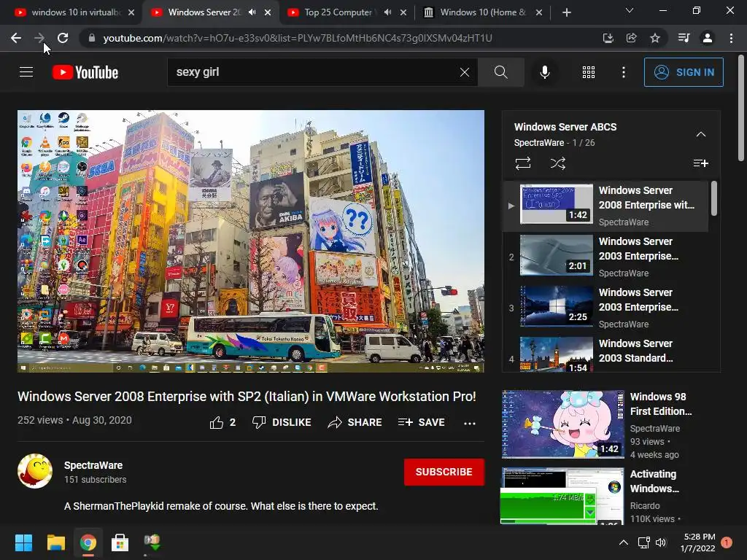Open SpectraWare channel avatar
The width and height of the screenshot is (747, 560).
35,471
